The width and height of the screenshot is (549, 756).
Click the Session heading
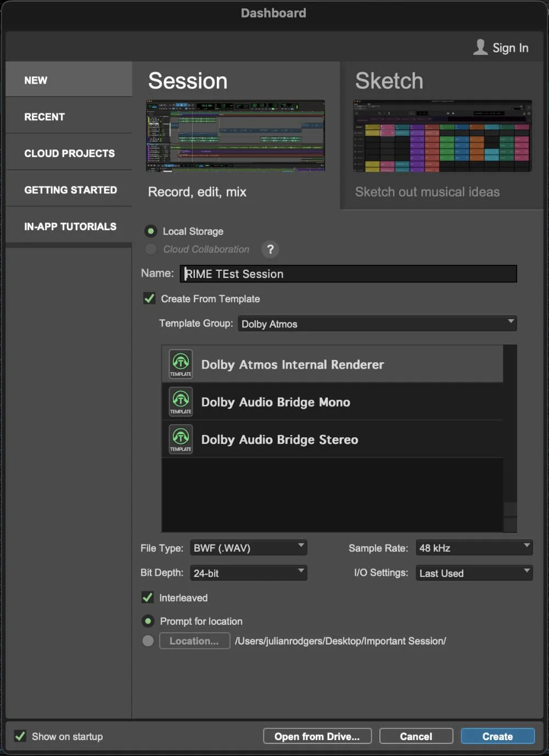(x=188, y=81)
